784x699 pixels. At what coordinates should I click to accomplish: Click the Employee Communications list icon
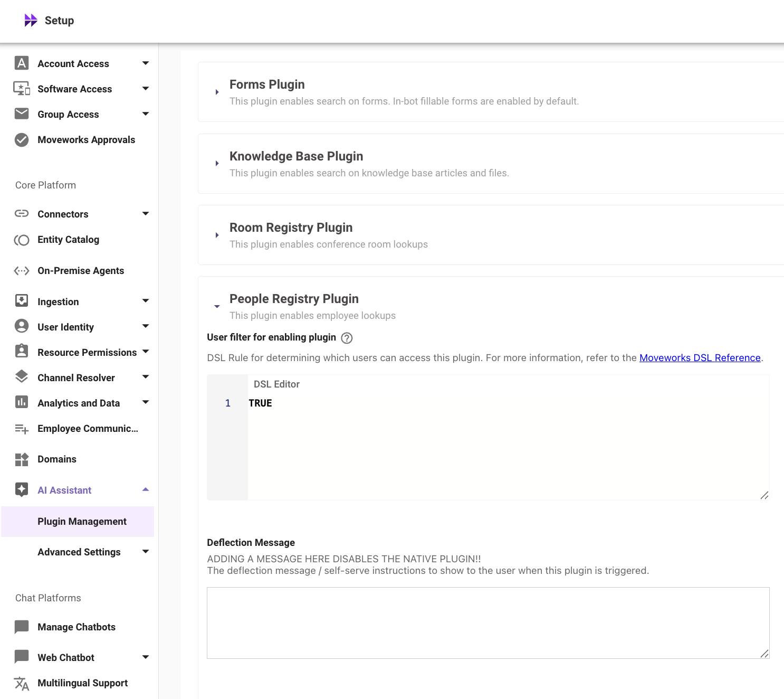22,429
